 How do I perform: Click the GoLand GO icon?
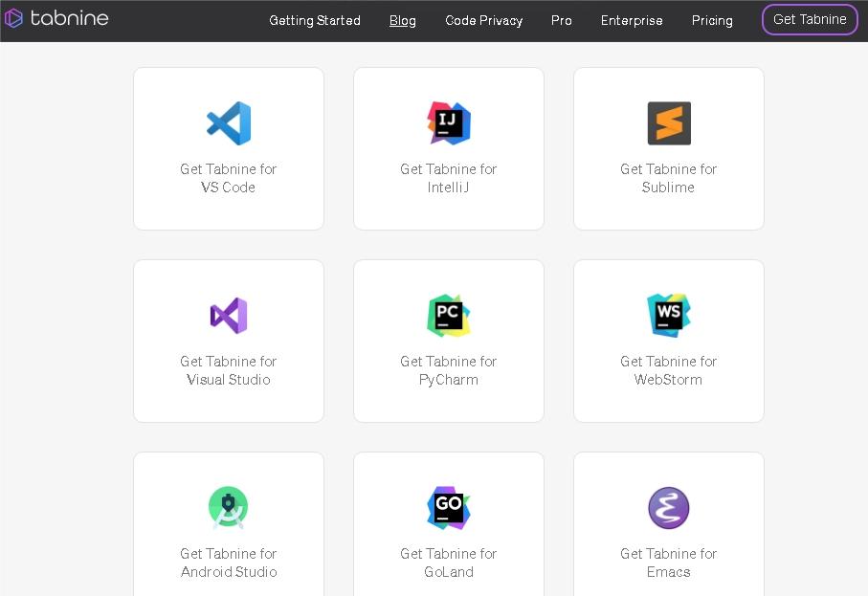(x=449, y=508)
